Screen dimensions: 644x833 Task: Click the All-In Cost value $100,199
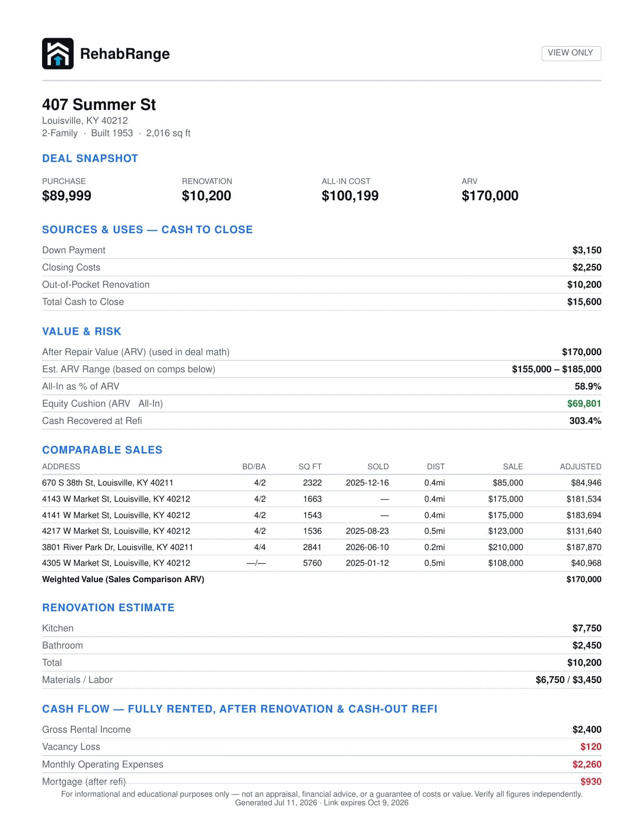[350, 195]
